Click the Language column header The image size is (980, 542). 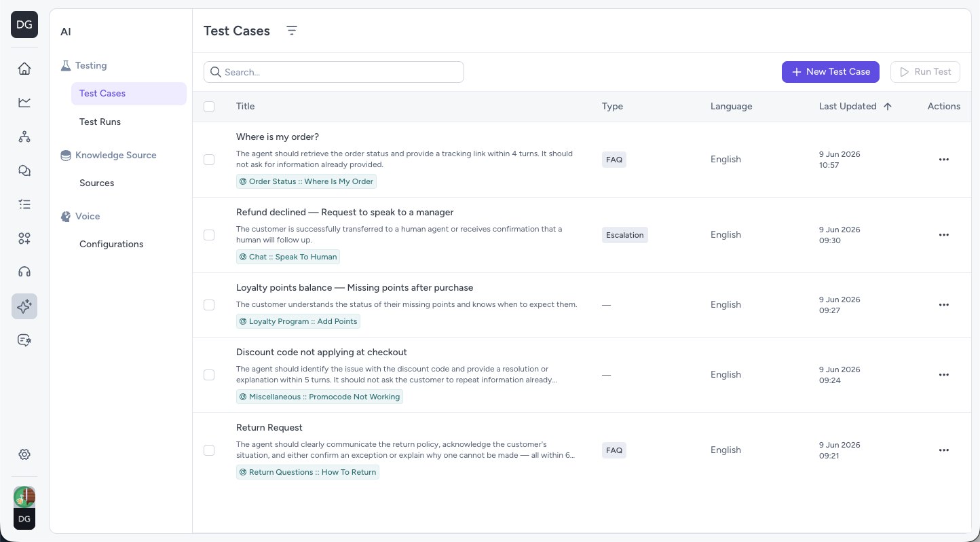tap(731, 107)
